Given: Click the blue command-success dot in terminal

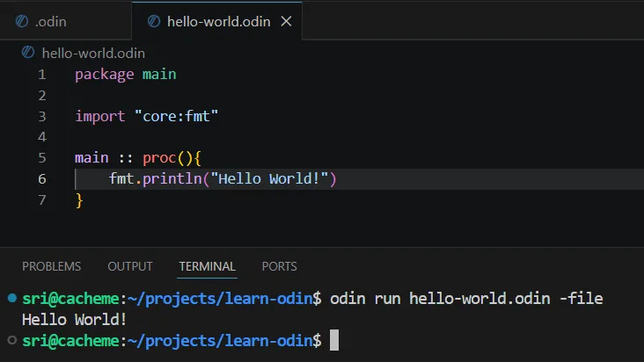Looking at the screenshot, I should coord(12,298).
